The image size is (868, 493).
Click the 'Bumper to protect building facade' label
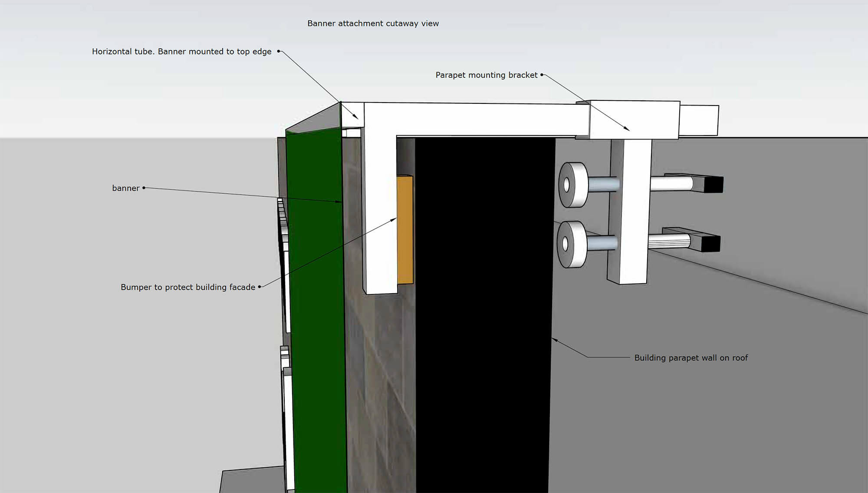tap(188, 287)
